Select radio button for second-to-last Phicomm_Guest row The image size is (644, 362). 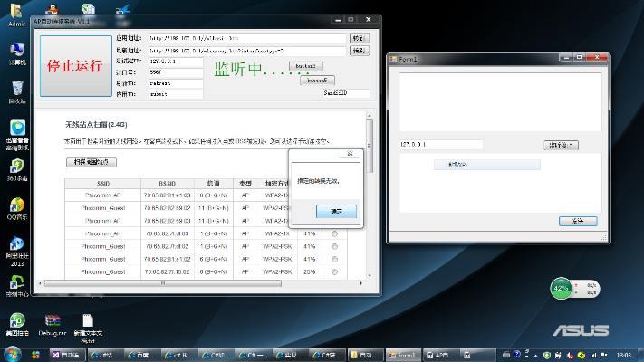(334, 259)
